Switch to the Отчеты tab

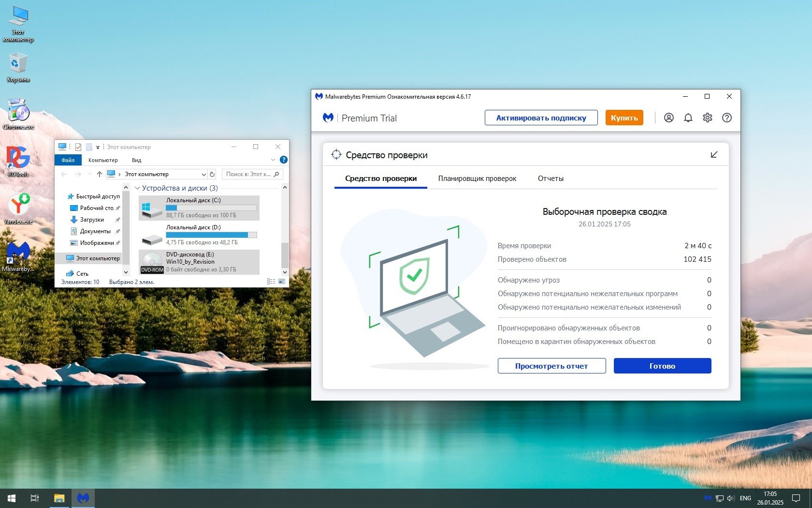click(x=551, y=179)
